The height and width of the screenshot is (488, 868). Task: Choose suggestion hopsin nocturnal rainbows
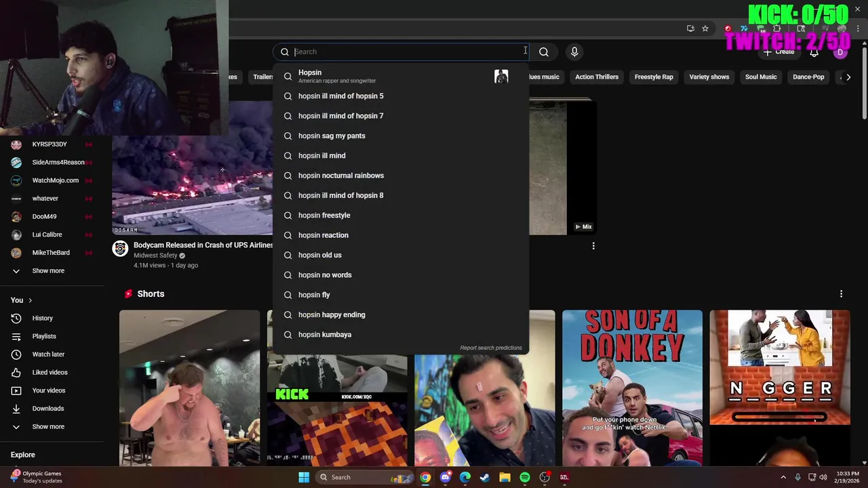(401, 176)
